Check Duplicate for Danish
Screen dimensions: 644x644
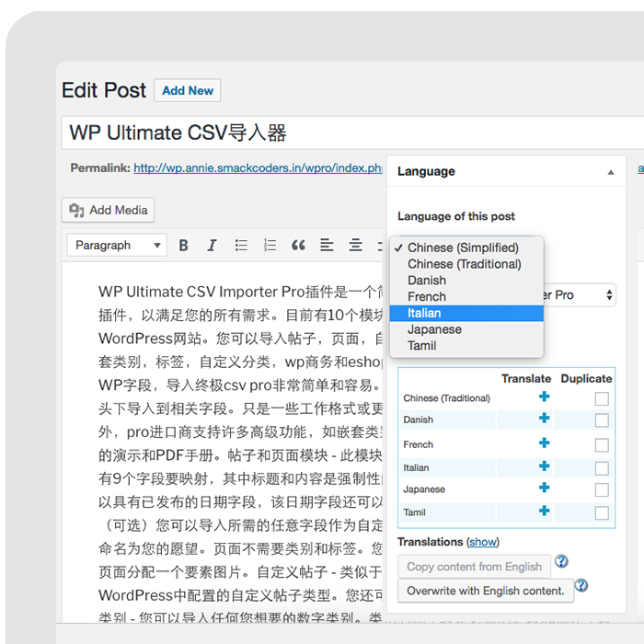coord(602,420)
